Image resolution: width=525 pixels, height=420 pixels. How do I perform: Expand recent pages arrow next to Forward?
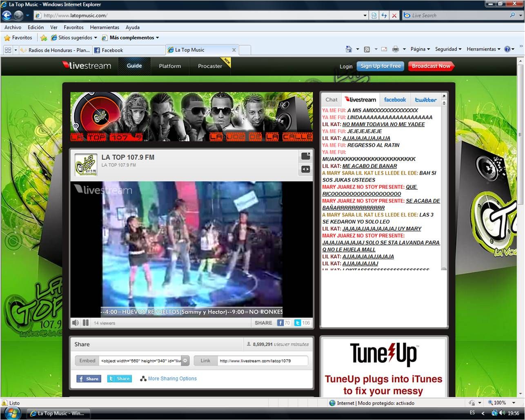click(x=28, y=15)
